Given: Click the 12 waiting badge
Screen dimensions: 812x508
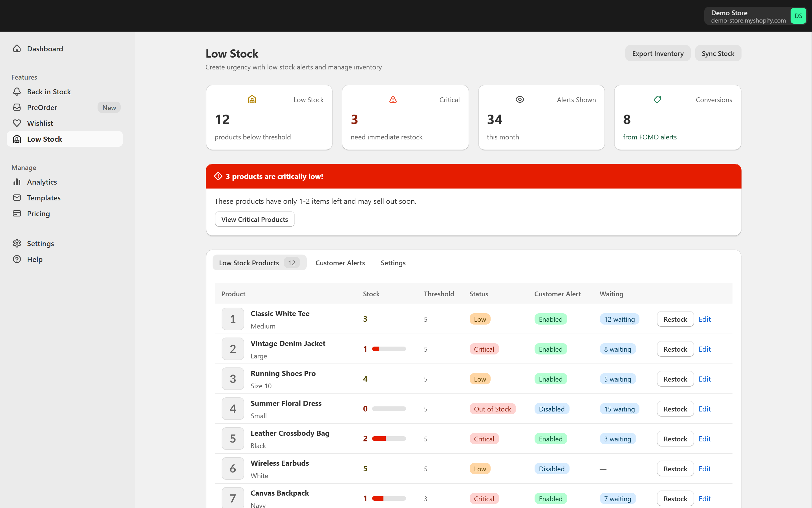Looking at the screenshot, I should 619,319.
